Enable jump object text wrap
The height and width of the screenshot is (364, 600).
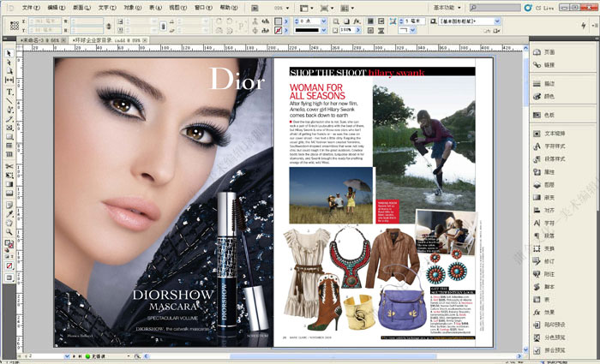click(x=381, y=30)
